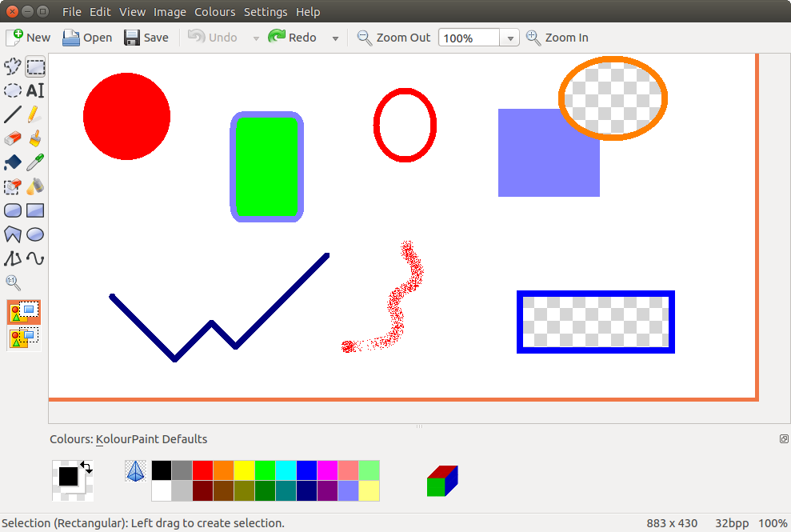Switch to transparent selection mode option
The width and height of the screenshot is (791, 532).
click(x=24, y=338)
